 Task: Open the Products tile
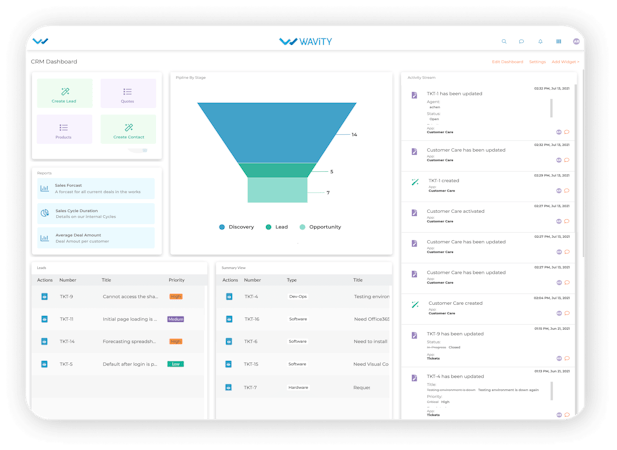(x=65, y=129)
